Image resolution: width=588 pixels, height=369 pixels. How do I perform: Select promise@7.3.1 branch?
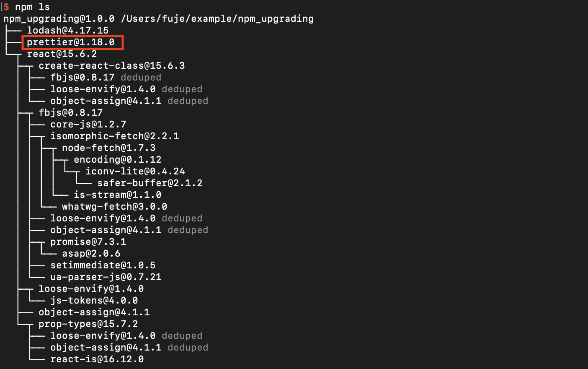point(88,242)
